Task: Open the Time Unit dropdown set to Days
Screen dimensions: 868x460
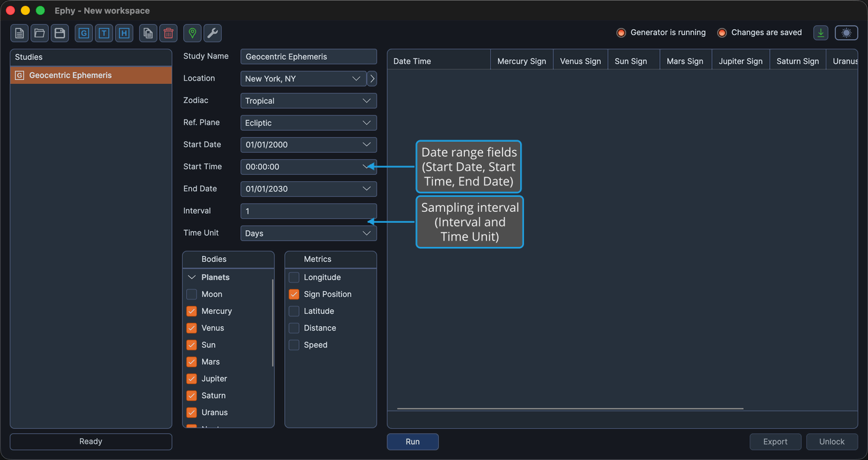Action: tap(308, 233)
